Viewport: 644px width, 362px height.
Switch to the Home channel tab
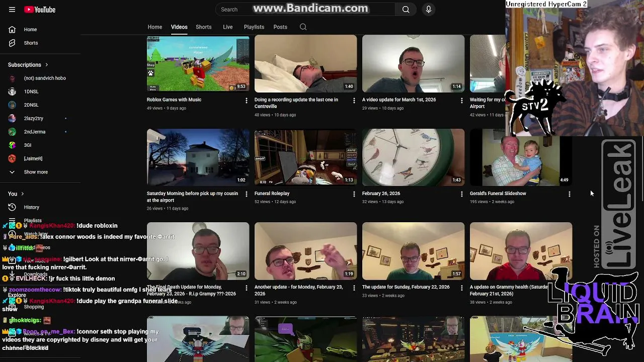[155, 27]
